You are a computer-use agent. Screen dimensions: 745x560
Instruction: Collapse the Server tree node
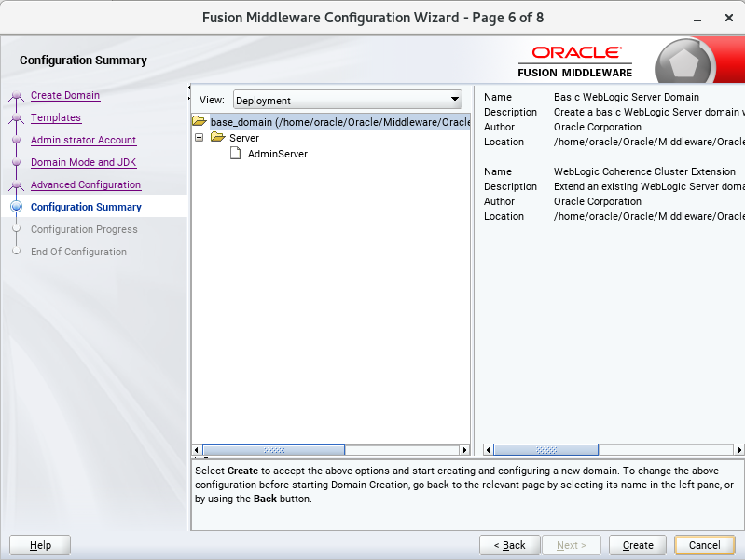(199, 138)
